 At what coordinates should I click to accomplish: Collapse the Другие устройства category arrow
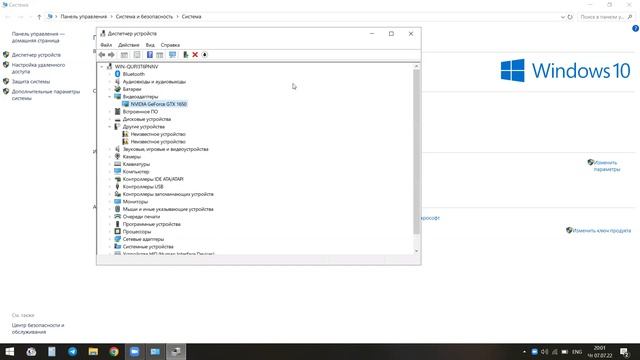(110, 127)
